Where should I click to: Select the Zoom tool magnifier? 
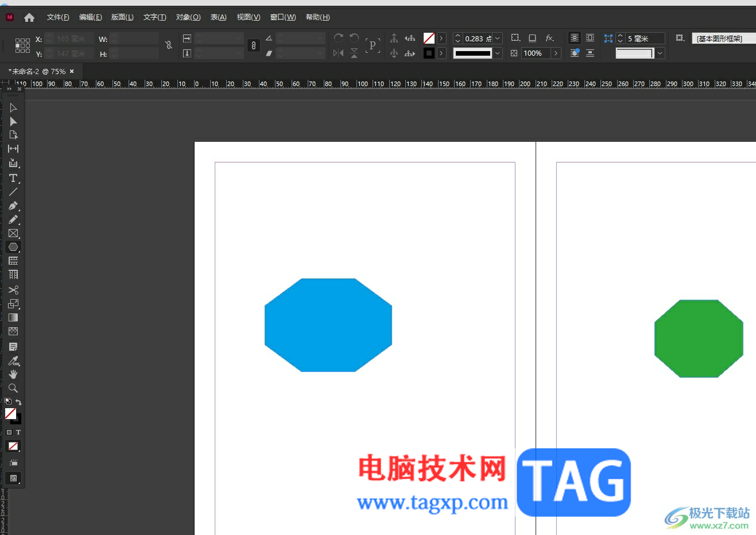[x=13, y=388]
